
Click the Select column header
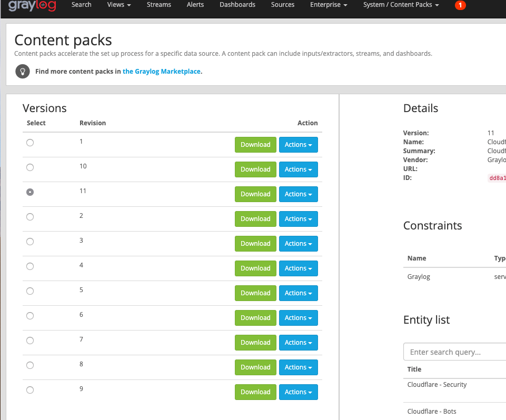click(36, 123)
